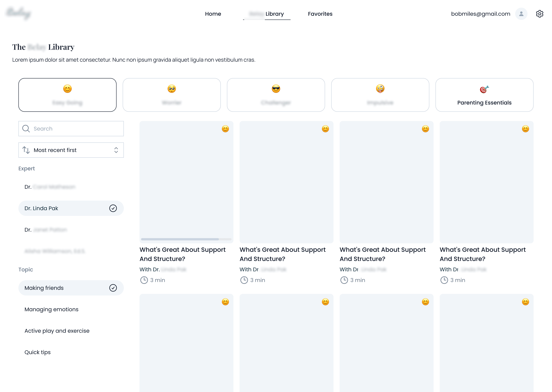Select the Quick tips topic filter
The height and width of the screenshot is (392, 552).
[37, 352]
